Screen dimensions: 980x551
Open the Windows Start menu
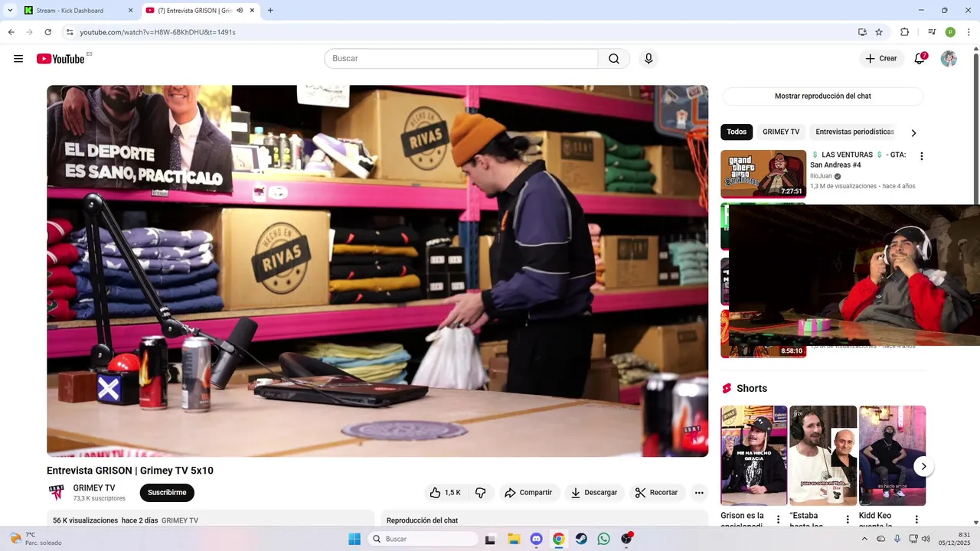354,539
